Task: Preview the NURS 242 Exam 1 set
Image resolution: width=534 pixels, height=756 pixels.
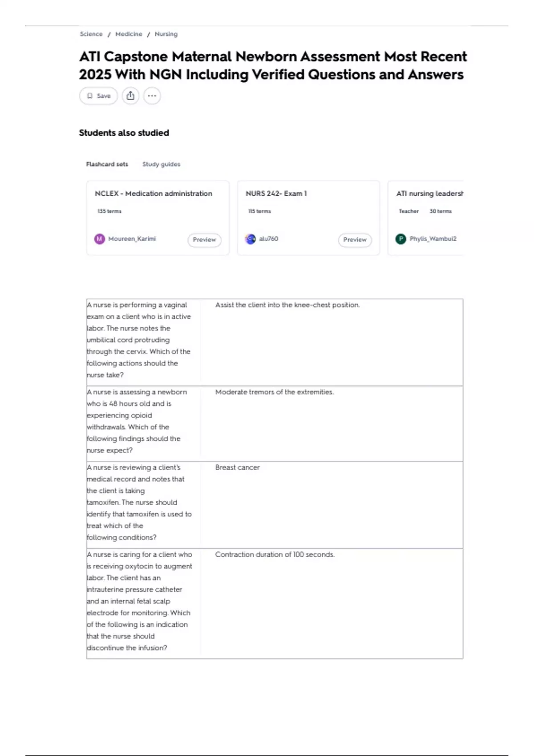Action: pyautogui.click(x=355, y=240)
